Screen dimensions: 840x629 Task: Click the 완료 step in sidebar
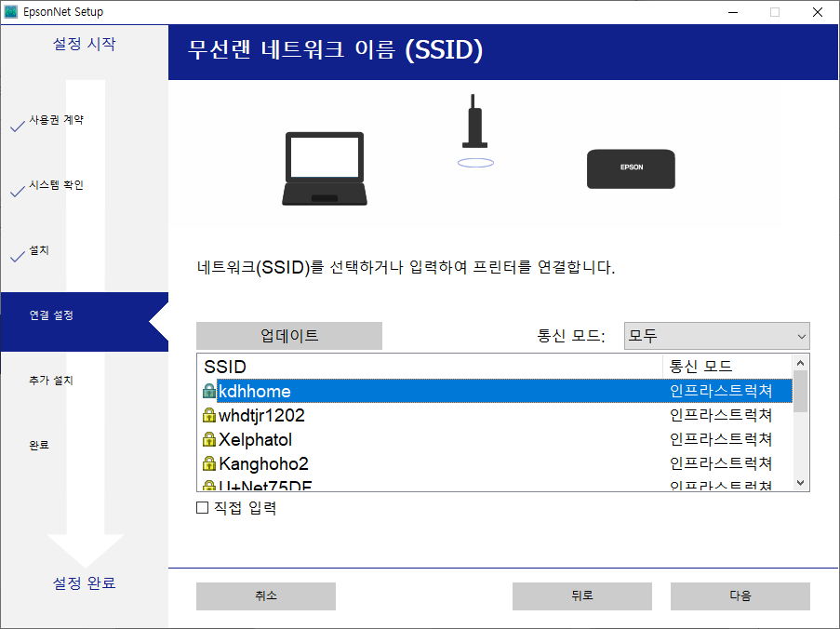[39, 445]
